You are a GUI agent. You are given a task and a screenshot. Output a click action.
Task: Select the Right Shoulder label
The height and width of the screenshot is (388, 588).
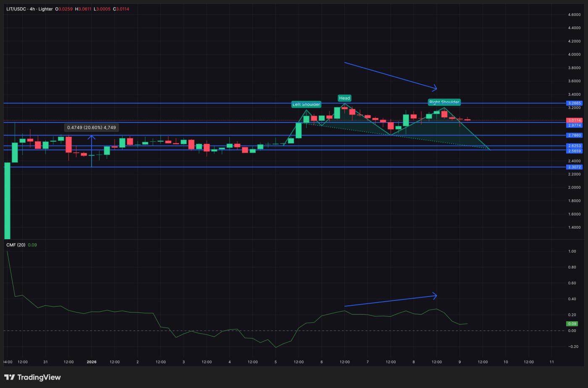pos(444,102)
